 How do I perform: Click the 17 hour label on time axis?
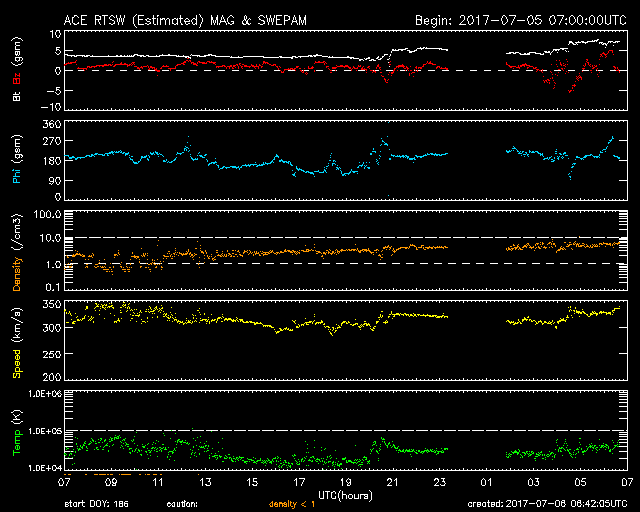(299, 483)
